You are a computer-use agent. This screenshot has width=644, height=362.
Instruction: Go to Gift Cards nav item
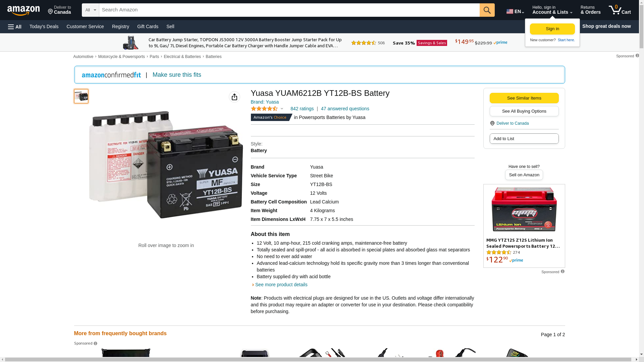(148, 26)
